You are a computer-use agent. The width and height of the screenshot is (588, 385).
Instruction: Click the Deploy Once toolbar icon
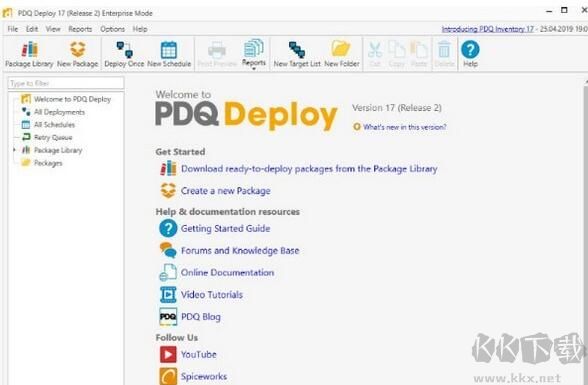124,54
